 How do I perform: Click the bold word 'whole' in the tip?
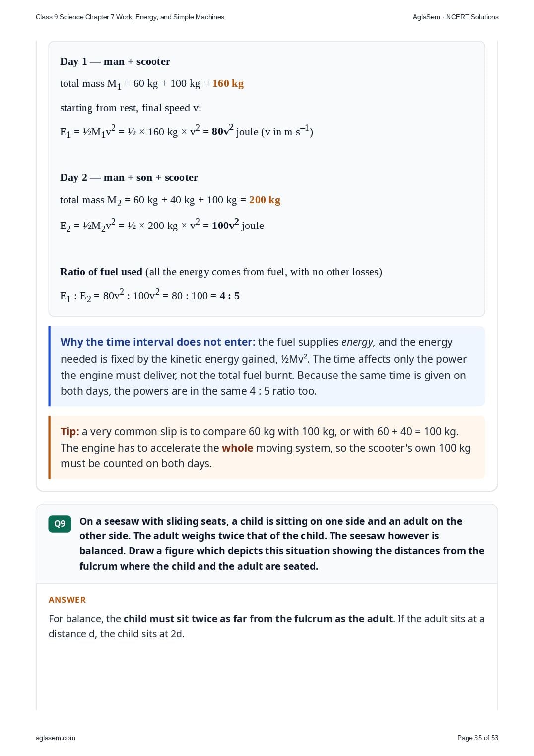[237, 448]
